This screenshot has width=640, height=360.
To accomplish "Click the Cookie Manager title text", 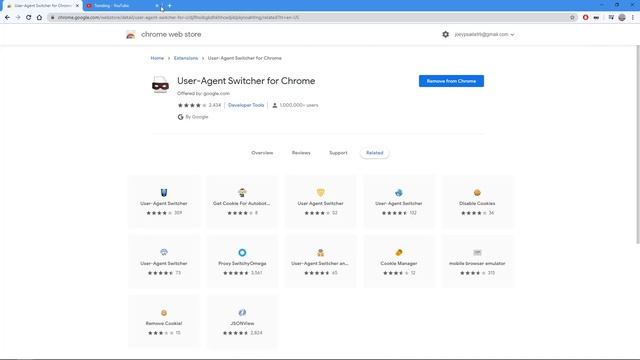I will [x=399, y=263].
